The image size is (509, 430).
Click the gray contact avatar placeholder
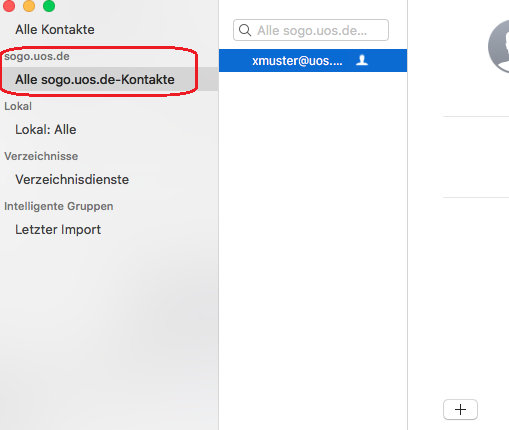pyautogui.click(x=499, y=47)
